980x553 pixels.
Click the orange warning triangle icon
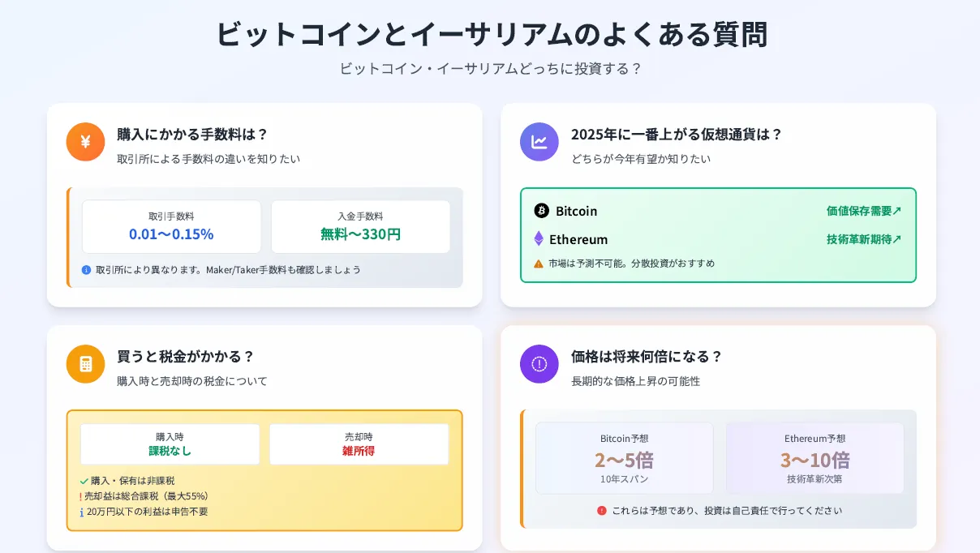point(539,264)
